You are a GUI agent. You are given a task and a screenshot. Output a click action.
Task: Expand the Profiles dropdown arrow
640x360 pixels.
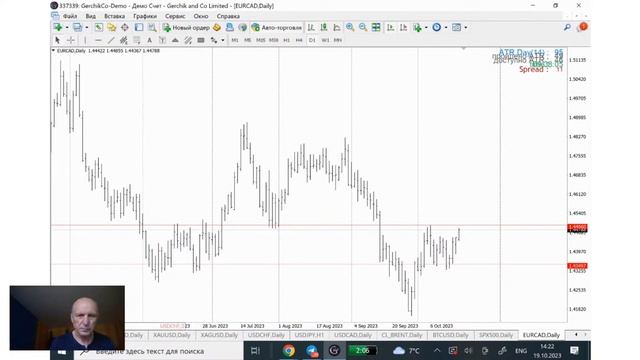tap(87, 27)
